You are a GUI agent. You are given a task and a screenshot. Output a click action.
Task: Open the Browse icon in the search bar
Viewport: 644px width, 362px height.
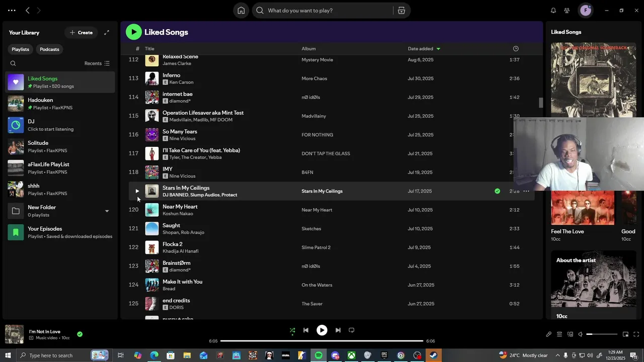401,10
